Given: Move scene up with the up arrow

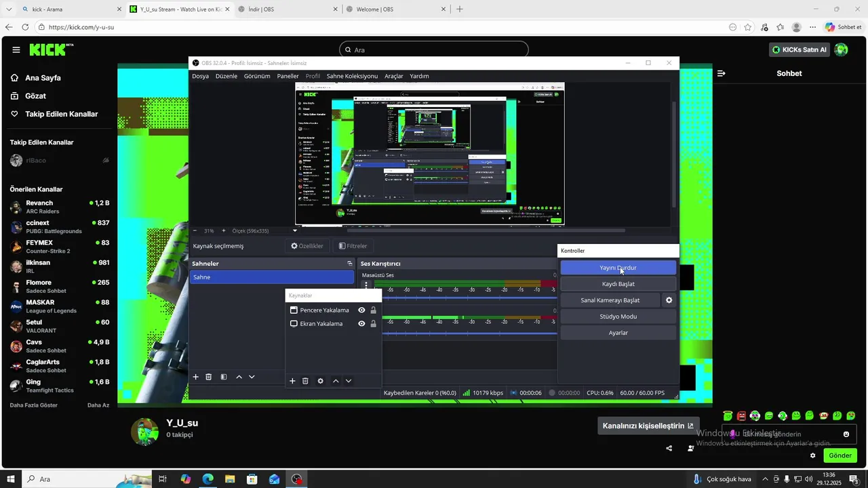Looking at the screenshot, I should (239, 377).
